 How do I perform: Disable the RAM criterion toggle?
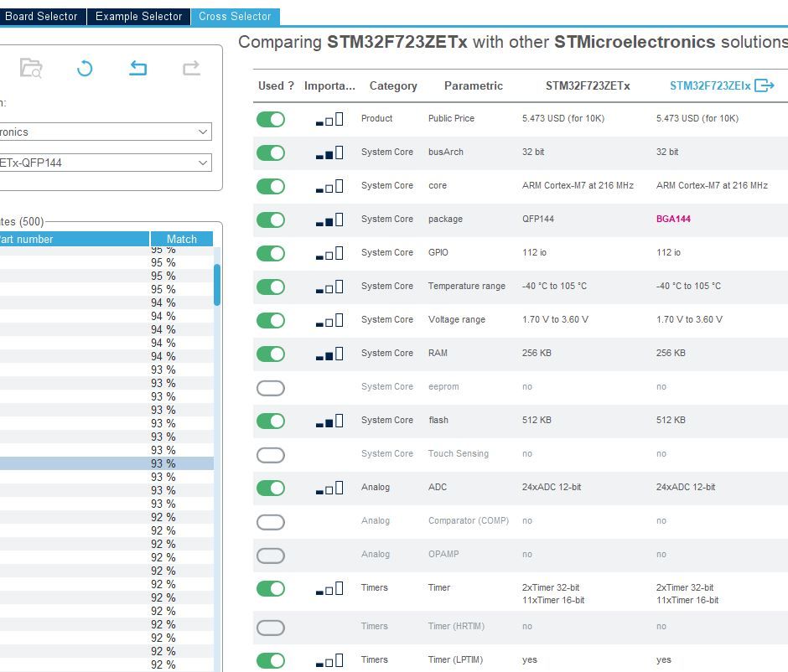271,354
